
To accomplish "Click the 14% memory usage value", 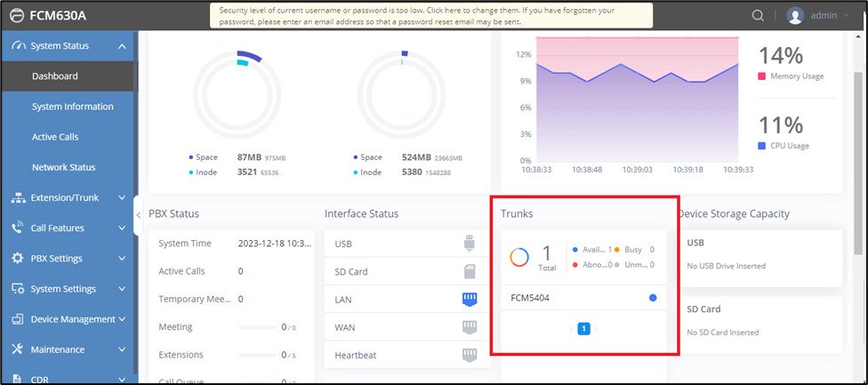I will coord(781,56).
